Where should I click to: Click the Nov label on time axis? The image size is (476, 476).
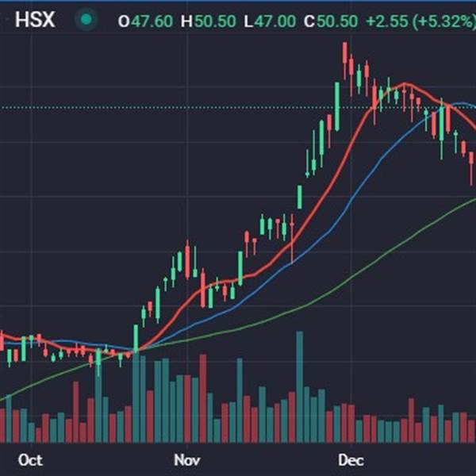[x=187, y=460]
